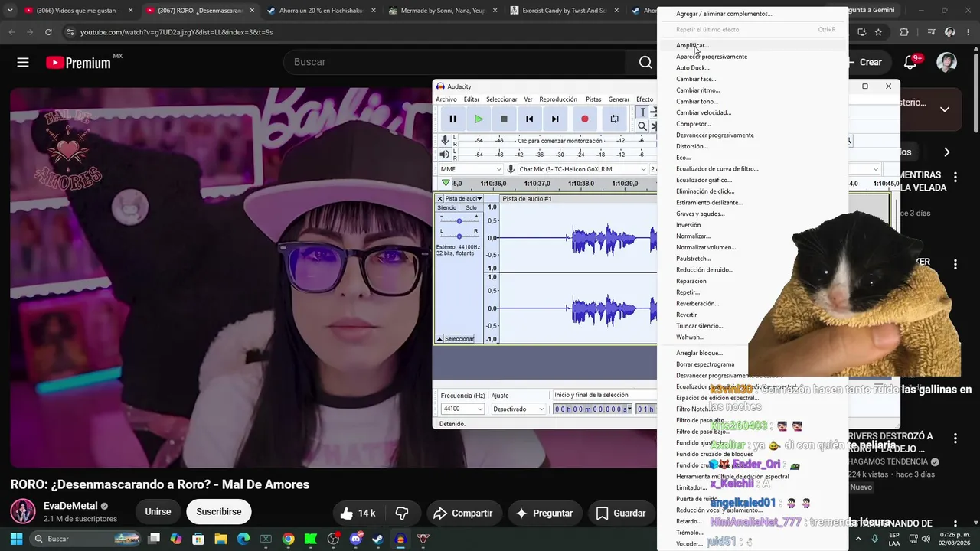Like the video with the thumbs-up button

click(x=357, y=513)
